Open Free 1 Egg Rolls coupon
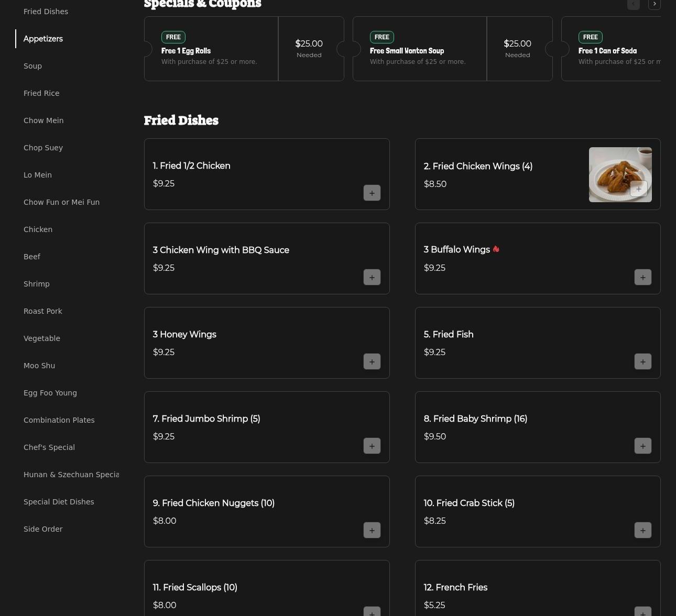 click(244, 49)
